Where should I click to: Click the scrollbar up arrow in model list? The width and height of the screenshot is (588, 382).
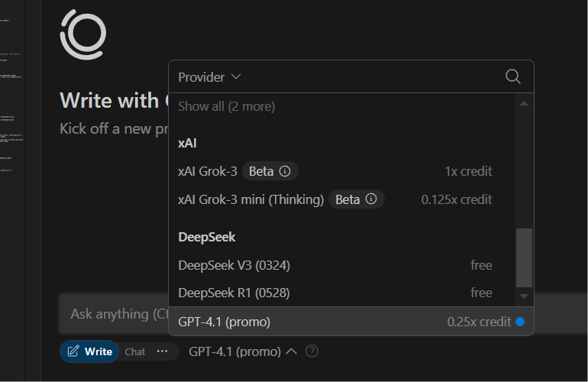point(524,103)
